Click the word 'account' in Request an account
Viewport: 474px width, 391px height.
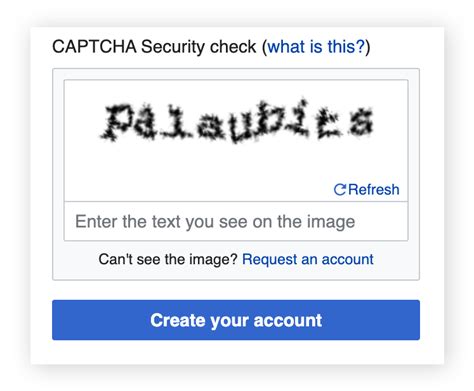(x=347, y=259)
